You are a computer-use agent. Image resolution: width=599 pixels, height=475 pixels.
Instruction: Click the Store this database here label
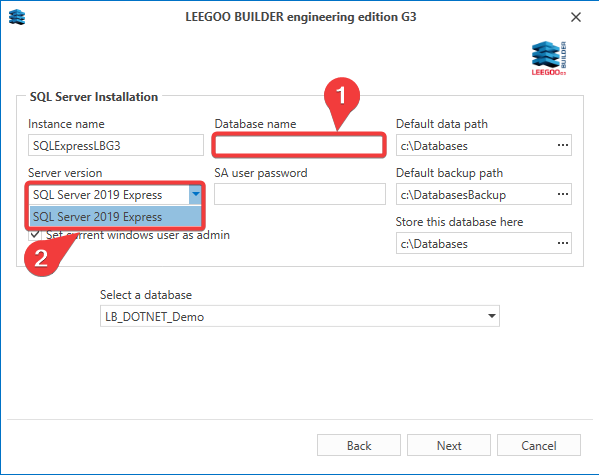[x=459, y=222]
